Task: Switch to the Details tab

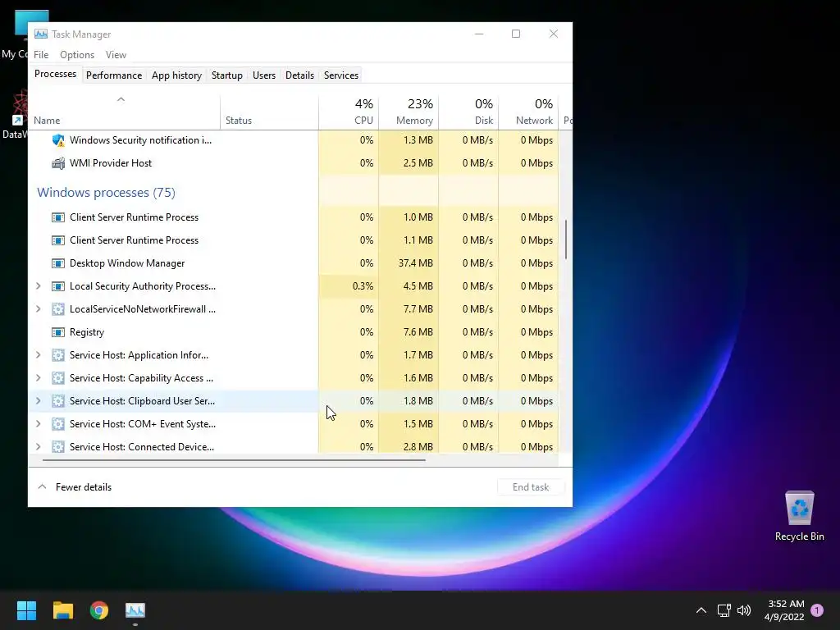Action: tap(299, 75)
